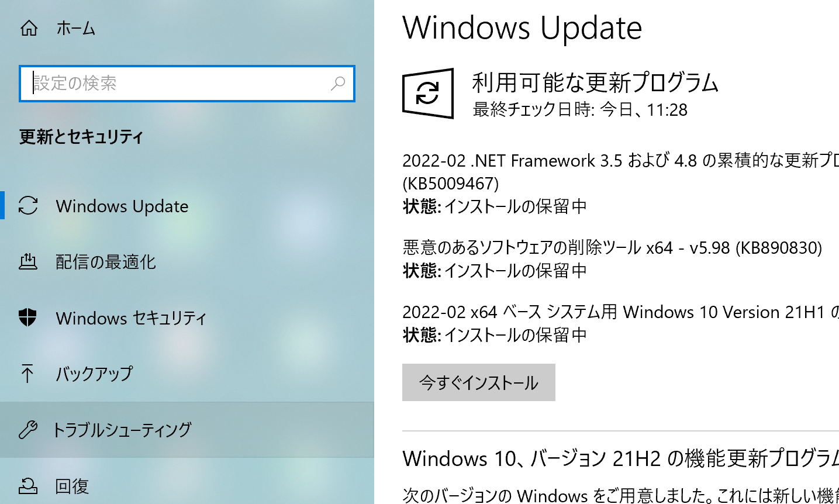Screen dimensions: 839x504
Task: Click 今すぐインストール button
Action: point(479,382)
